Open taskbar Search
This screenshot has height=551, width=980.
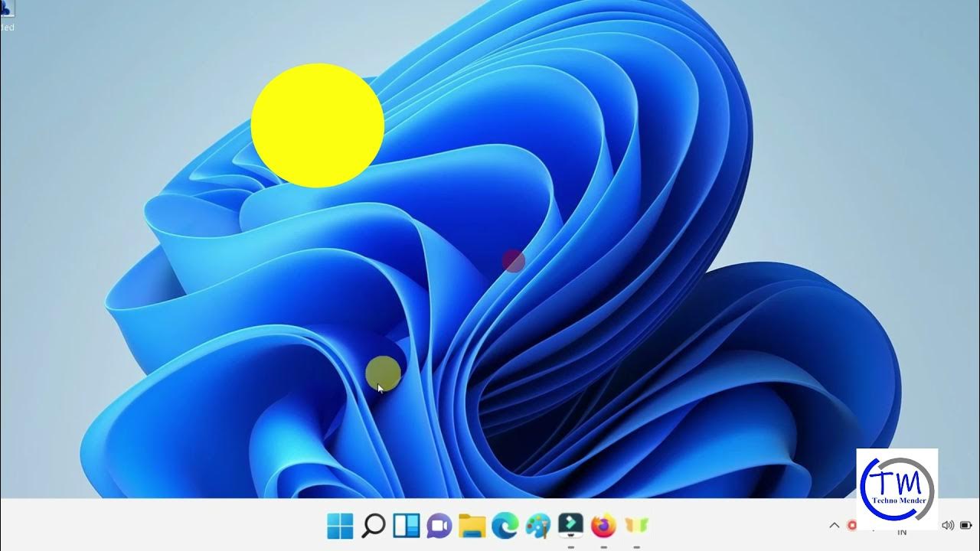(x=373, y=526)
